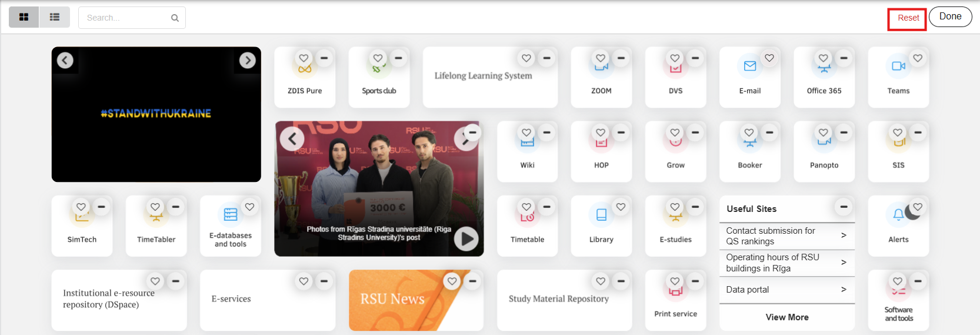The width and height of the screenshot is (980, 335).
Task: Favorite the E-databases and tools tile
Action: (x=249, y=207)
